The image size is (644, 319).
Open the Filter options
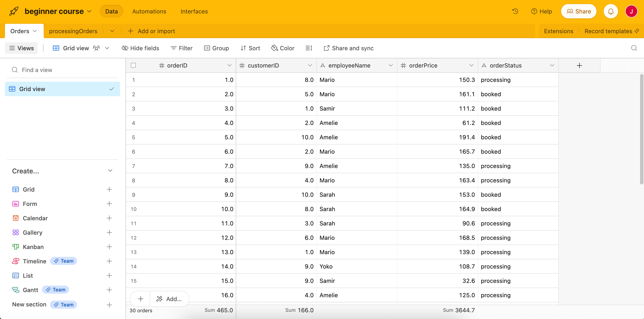pos(182,48)
